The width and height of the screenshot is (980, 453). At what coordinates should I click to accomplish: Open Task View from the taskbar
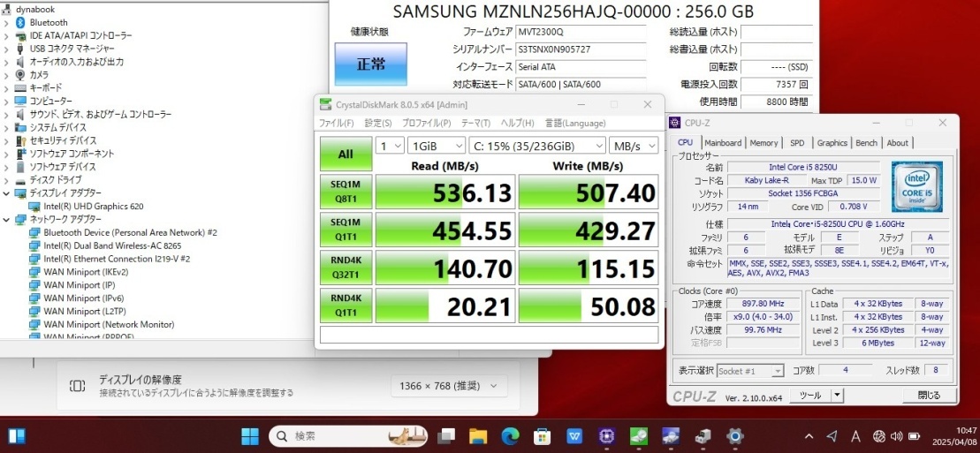point(446,435)
